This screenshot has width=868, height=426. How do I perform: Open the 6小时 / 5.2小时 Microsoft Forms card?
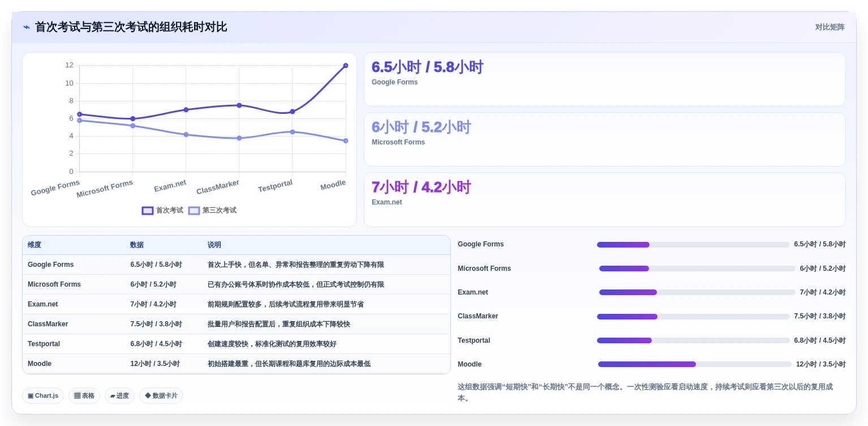coord(604,139)
